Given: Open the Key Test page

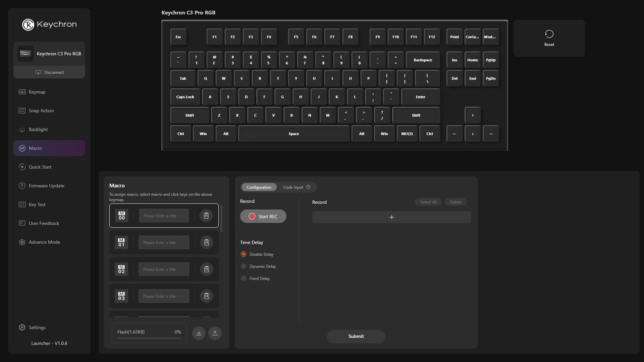Looking at the screenshot, I should 49,204.
